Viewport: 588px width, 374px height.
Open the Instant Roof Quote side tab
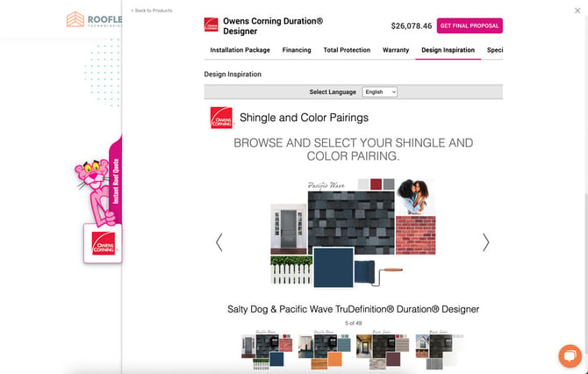[x=116, y=181]
